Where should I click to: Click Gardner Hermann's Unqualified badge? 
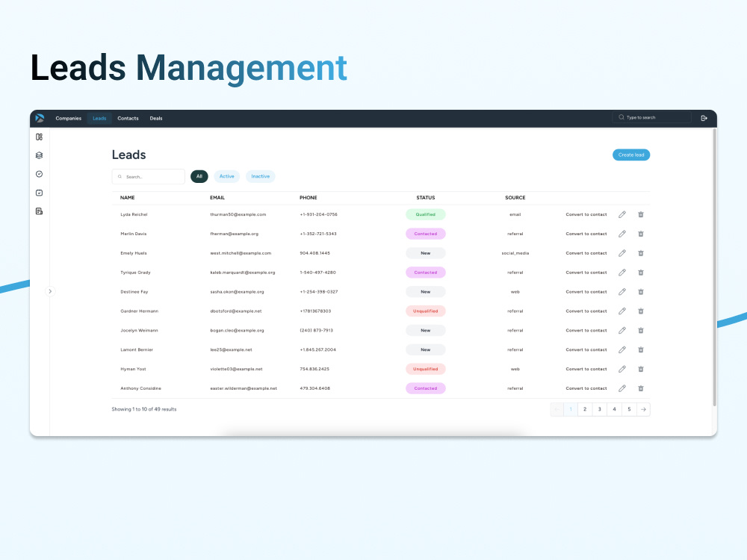[426, 311]
